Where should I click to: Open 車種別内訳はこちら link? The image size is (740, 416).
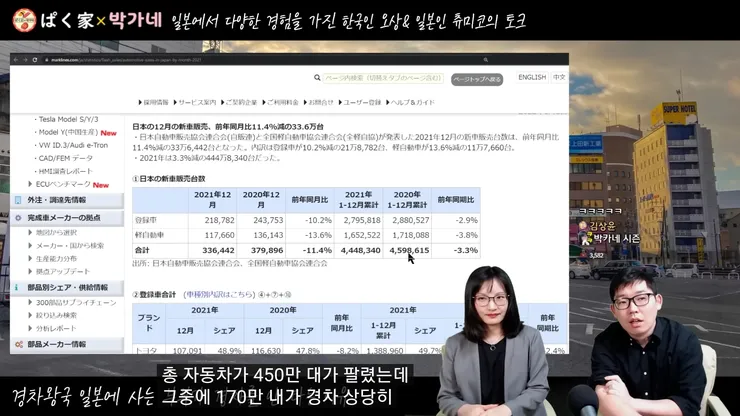(x=219, y=295)
